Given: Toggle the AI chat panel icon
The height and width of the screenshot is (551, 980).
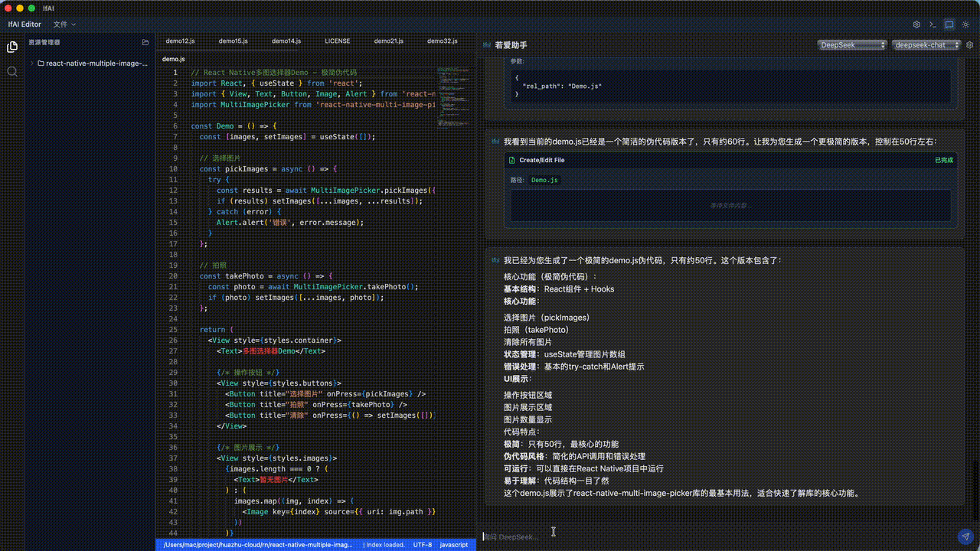Looking at the screenshot, I should [x=949, y=24].
